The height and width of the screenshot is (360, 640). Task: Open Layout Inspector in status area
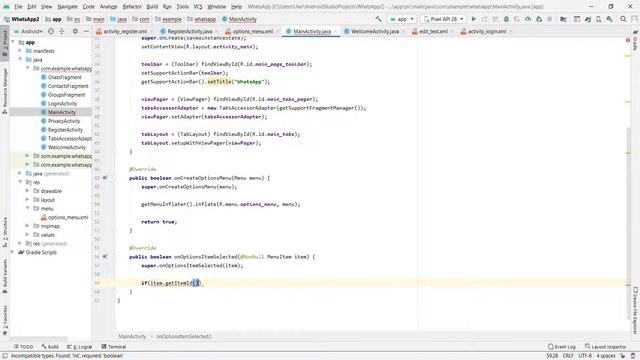click(x=605, y=347)
